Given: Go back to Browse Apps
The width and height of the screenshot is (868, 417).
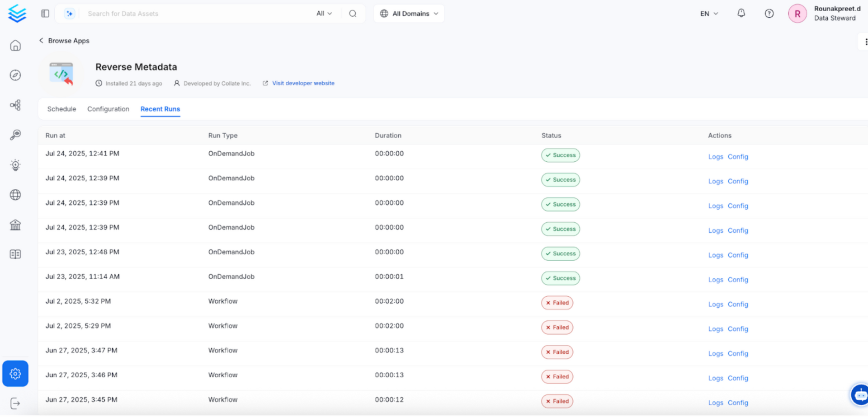Looking at the screenshot, I should click(64, 41).
